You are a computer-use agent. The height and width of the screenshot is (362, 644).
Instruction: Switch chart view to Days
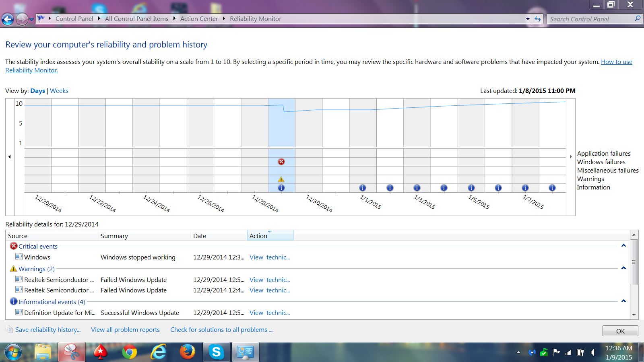coord(37,91)
